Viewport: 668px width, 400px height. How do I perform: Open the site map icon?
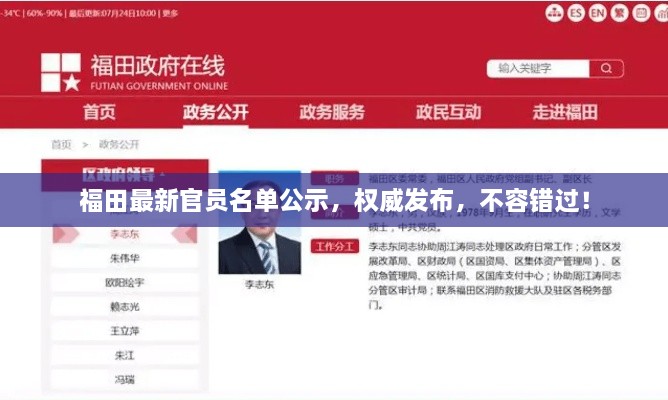tap(554, 13)
